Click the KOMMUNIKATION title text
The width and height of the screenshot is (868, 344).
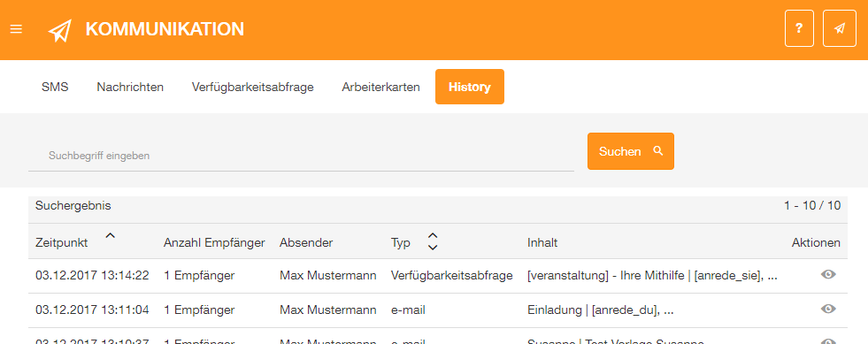165,29
